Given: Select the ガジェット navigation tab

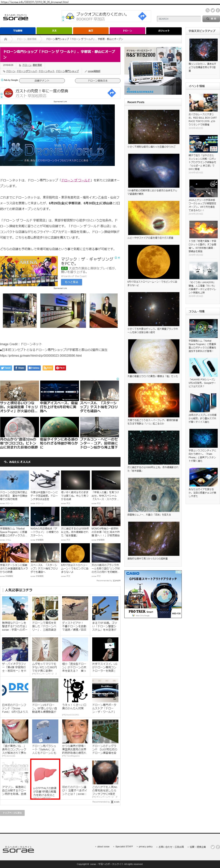Looking at the screenshot, I should (164, 31).
